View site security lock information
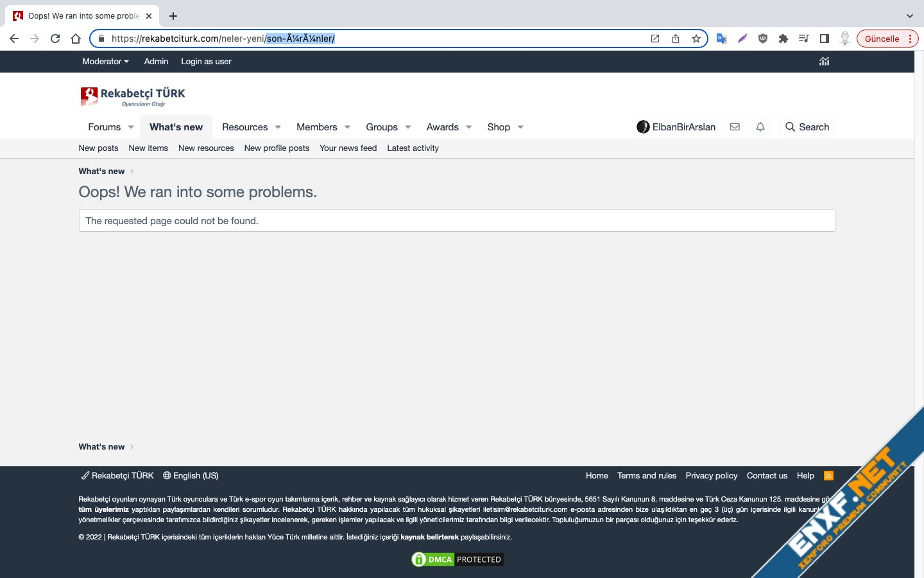This screenshot has width=924, height=578. pyautogui.click(x=101, y=39)
